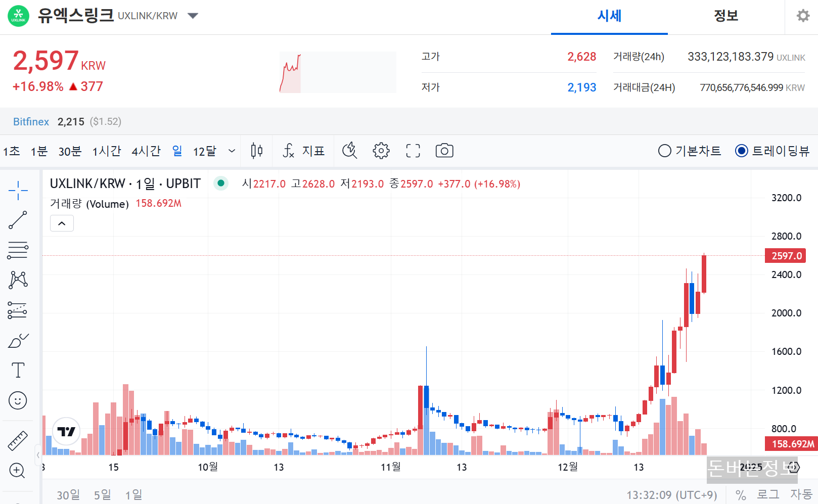Click the UXLINK coin logo
818x504 pixels.
19,16
